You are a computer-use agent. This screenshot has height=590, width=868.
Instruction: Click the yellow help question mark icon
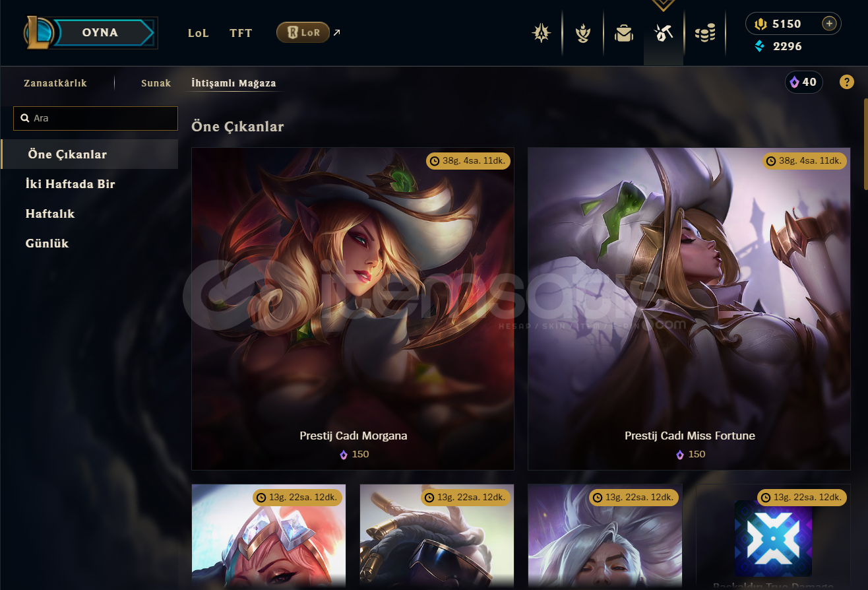click(x=846, y=82)
